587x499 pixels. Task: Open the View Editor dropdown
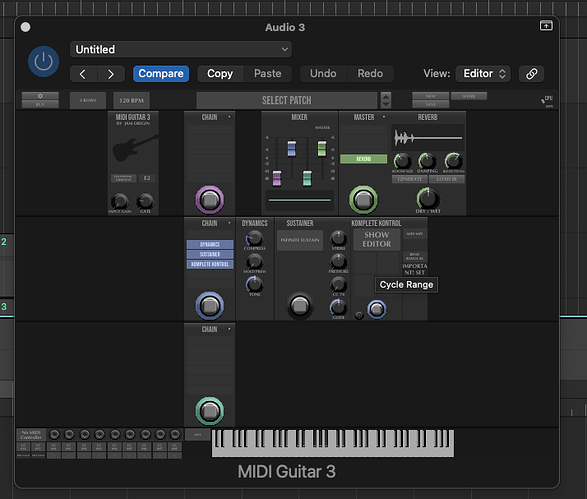[x=483, y=74]
